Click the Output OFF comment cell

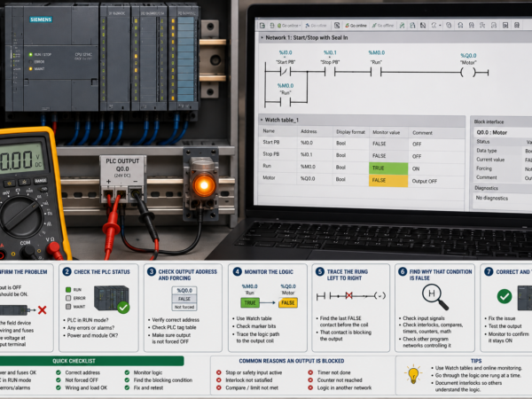click(424, 181)
